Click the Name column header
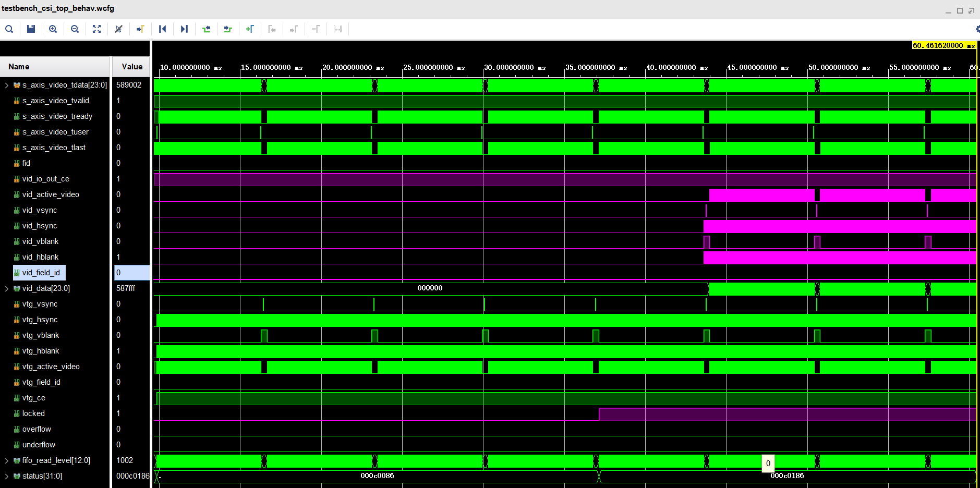The image size is (980, 488). point(18,67)
